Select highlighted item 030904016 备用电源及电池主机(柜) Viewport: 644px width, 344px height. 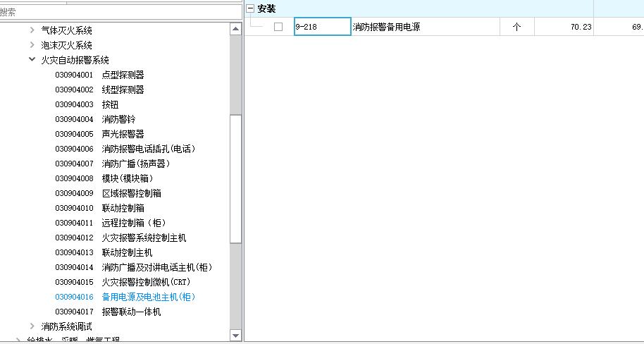point(125,297)
